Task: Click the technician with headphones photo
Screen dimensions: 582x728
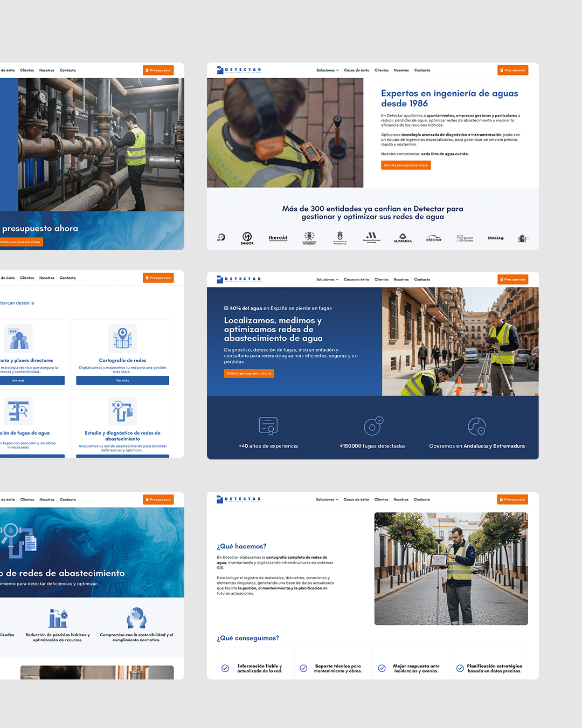Action: point(285,133)
